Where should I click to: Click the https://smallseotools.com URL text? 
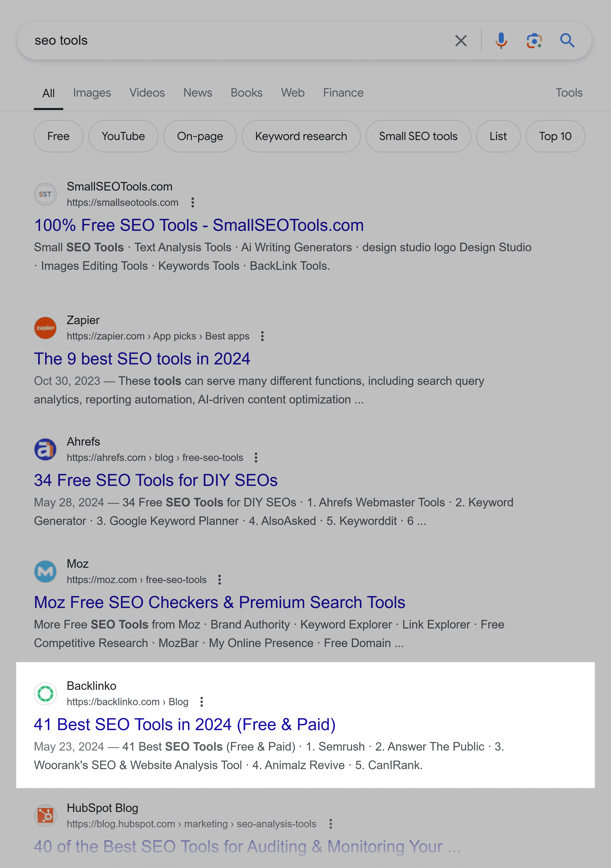click(x=122, y=203)
